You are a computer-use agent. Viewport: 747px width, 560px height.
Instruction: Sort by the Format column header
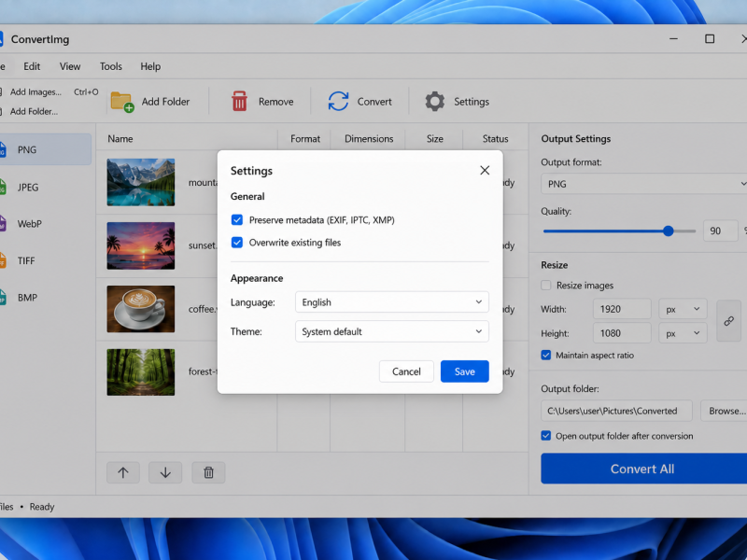305,138
